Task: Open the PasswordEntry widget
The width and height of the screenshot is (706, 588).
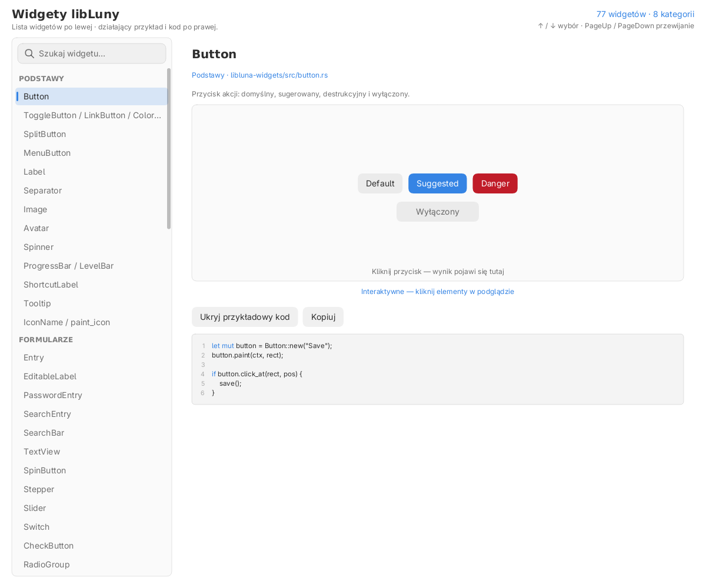Action: [x=91, y=395]
